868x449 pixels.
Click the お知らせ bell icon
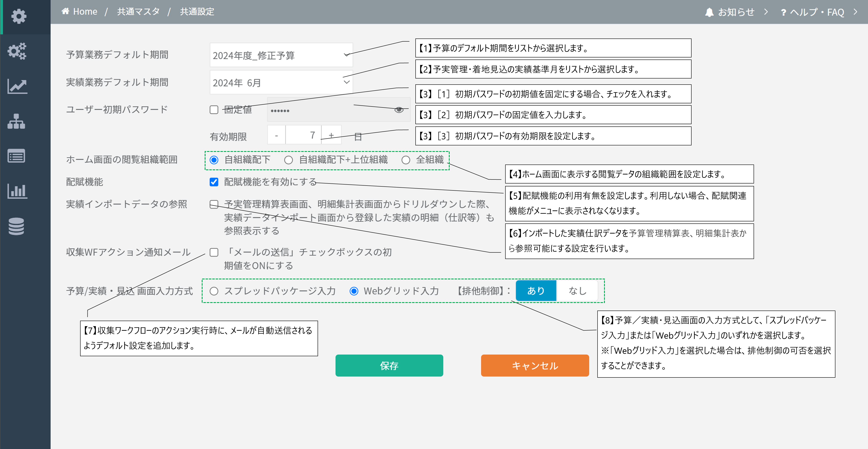(x=709, y=12)
